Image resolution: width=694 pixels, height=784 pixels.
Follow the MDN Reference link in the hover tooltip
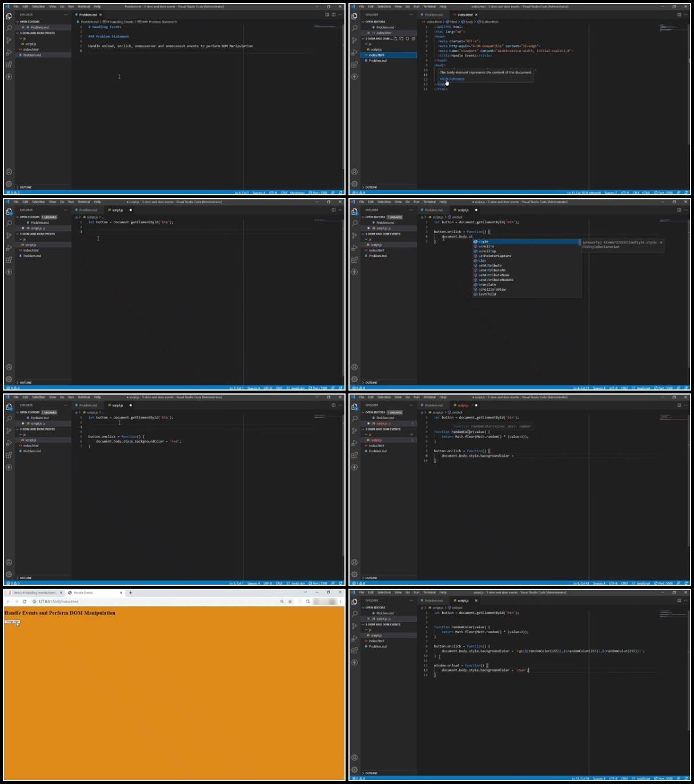(452, 79)
